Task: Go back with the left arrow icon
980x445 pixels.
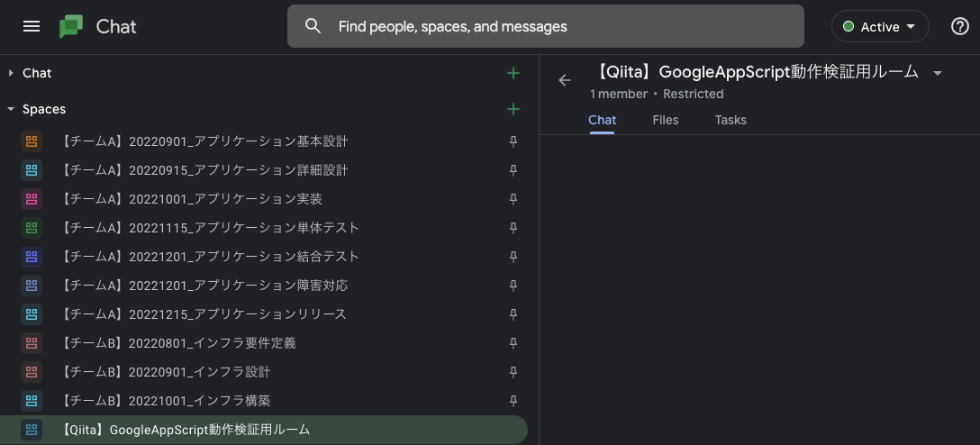Action: (x=565, y=80)
